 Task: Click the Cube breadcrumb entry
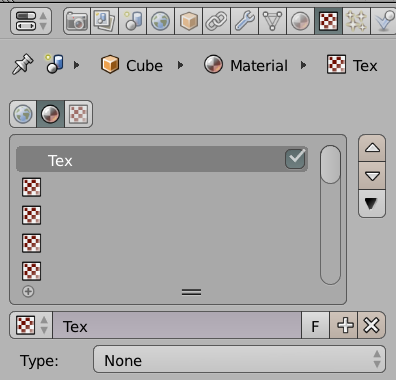tap(131, 65)
